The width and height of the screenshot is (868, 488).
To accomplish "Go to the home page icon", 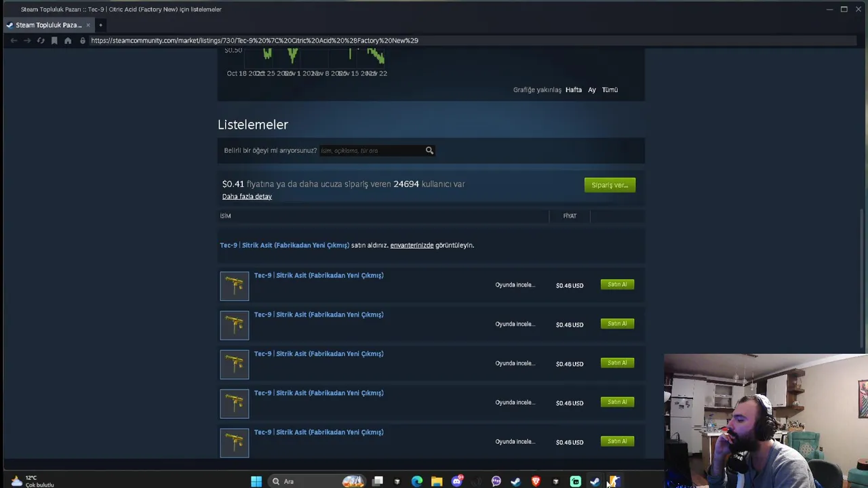I will pyautogui.click(x=68, y=41).
